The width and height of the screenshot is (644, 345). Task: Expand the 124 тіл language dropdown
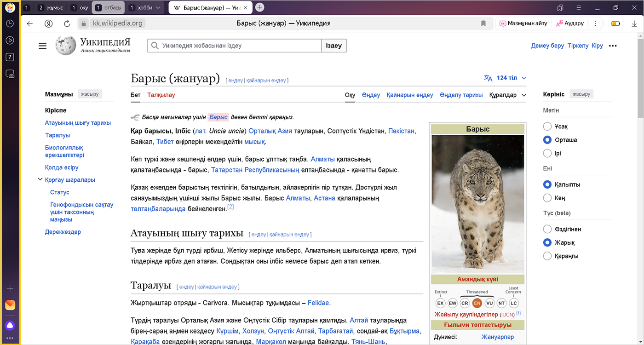pos(505,78)
